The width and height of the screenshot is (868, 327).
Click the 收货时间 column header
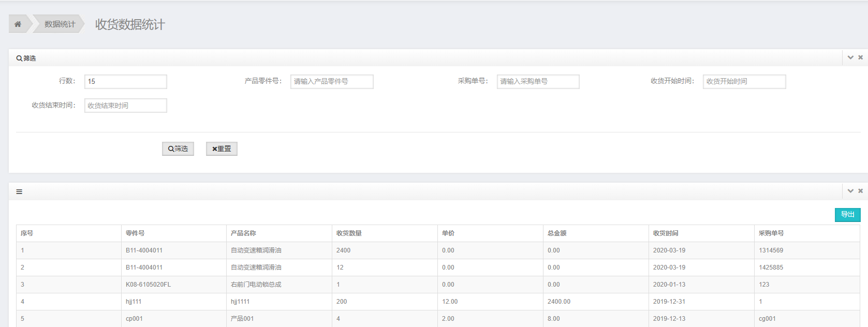click(665, 233)
